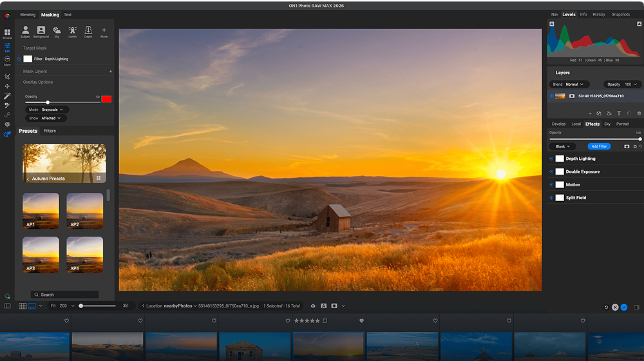
Task: Open the Blend mode Normal dropdown
Action: click(x=574, y=84)
